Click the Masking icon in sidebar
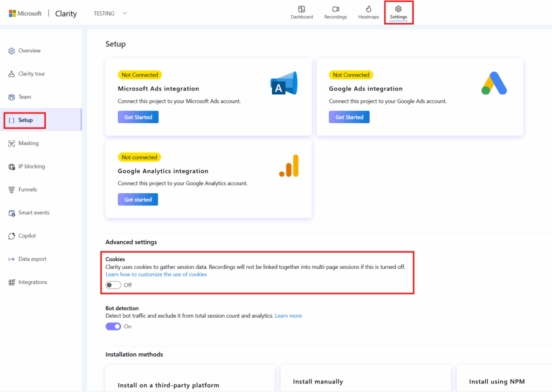552x392 pixels. coord(12,143)
